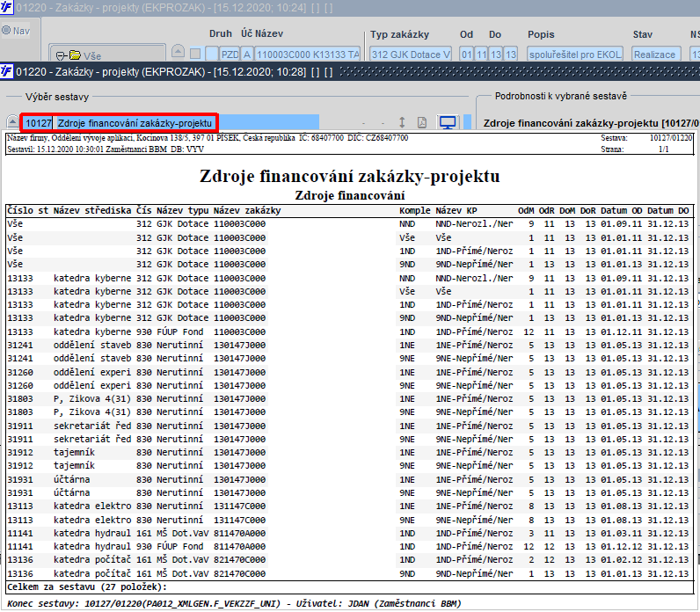Click the PDF export icon
700x612 pixels.
pyautogui.click(x=421, y=122)
